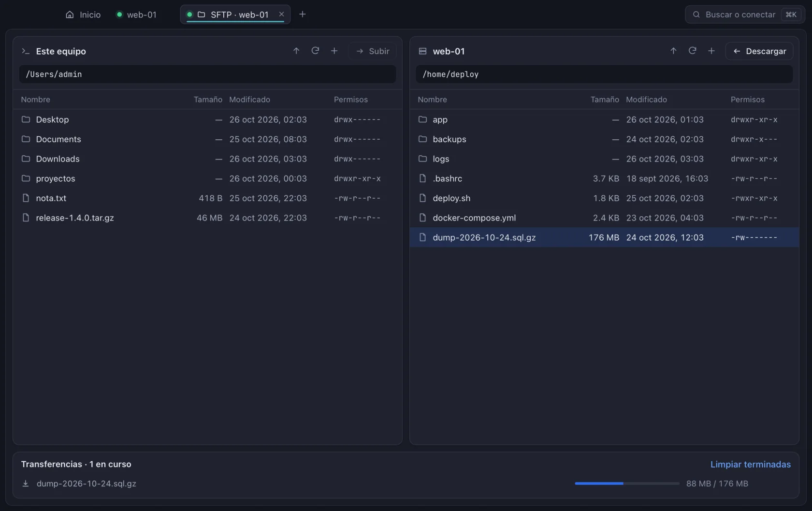The height and width of the screenshot is (511, 812).
Task: Click the backups folder icon
Action: point(422,139)
